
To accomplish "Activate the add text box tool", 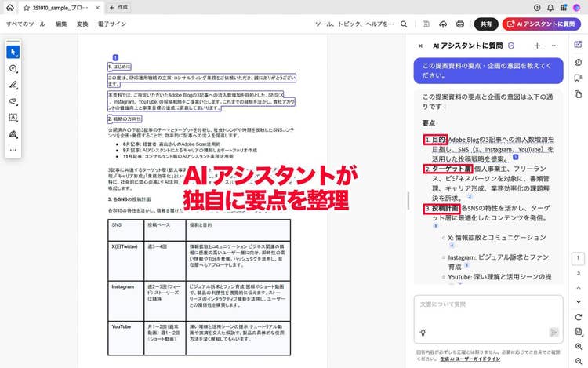I will 13,118.
